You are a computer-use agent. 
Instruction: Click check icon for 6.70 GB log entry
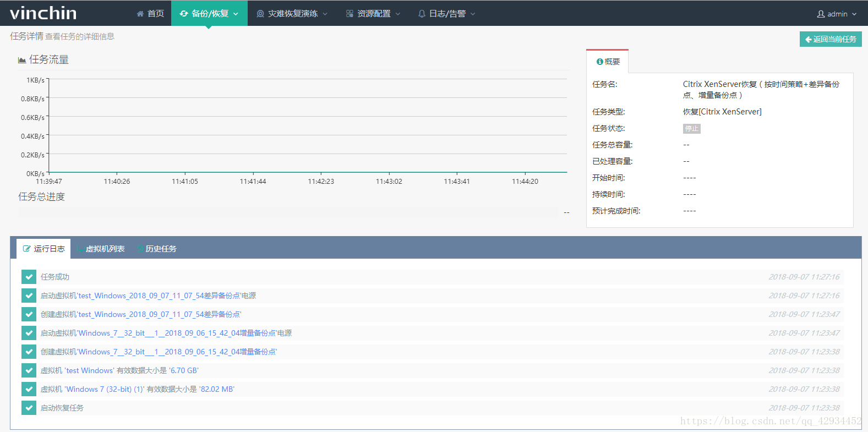(29, 370)
